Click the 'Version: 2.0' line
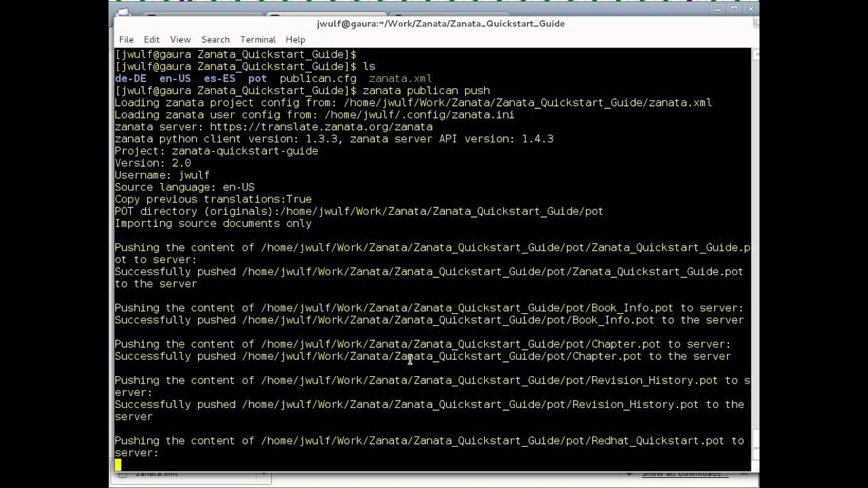The height and width of the screenshot is (488, 868). pyautogui.click(x=153, y=163)
